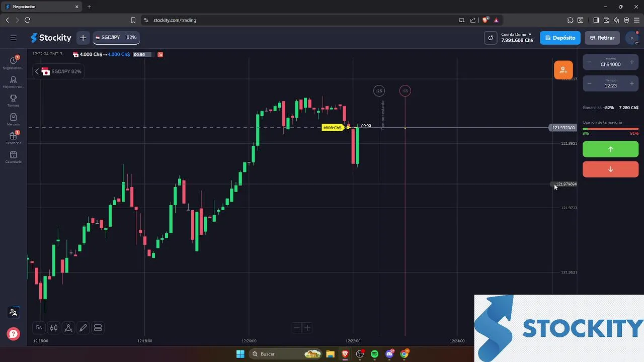This screenshot has height=362, width=644.
Task: Click the Buscar taskbar search box
Action: pos(286,354)
